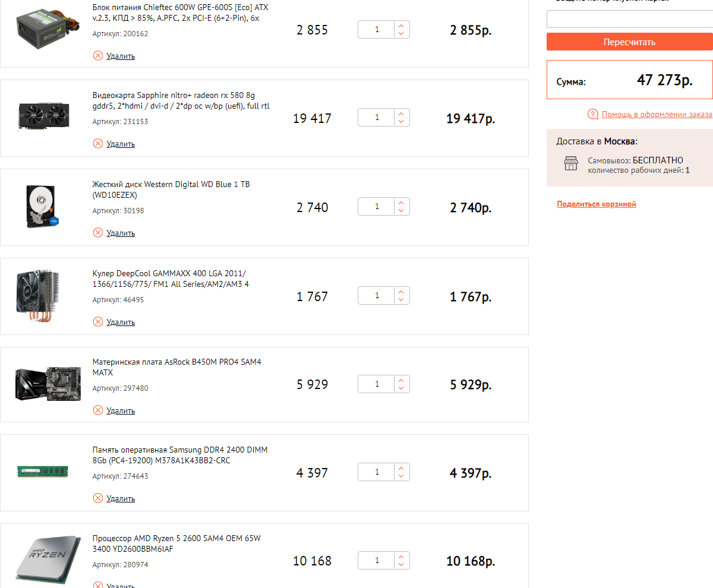713x588 pixels.
Task: Decrease quantity of Chieftec power supply
Action: pyautogui.click(x=401, y=34)
